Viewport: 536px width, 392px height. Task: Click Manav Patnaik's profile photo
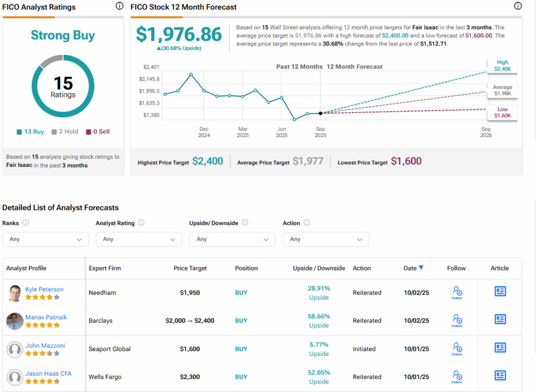(x=15, y=321)
